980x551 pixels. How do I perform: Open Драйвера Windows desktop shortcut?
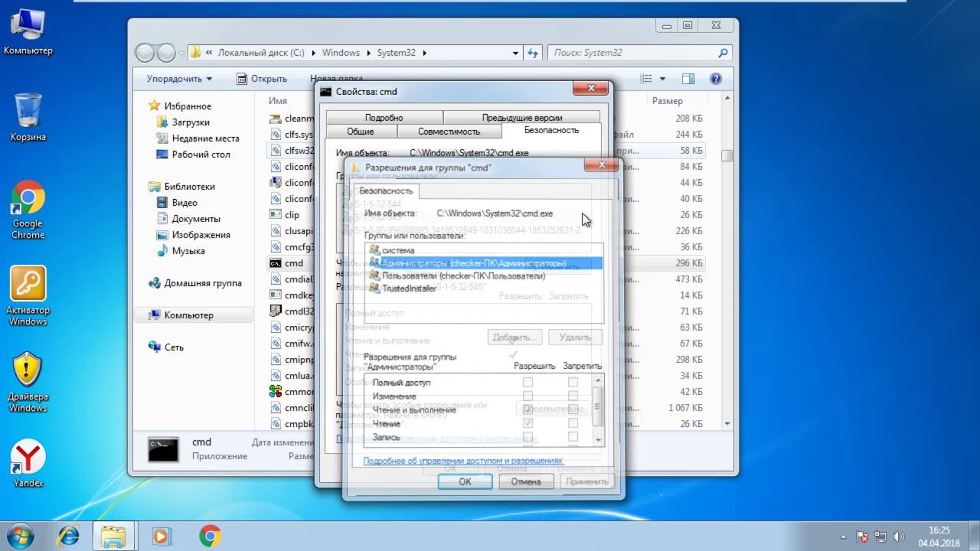(x=28, y=383)
